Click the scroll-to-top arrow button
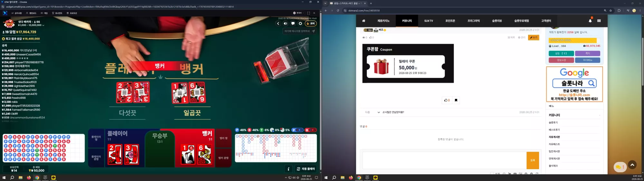The width and height of the screenshot is (644, 181). (632, 165)
